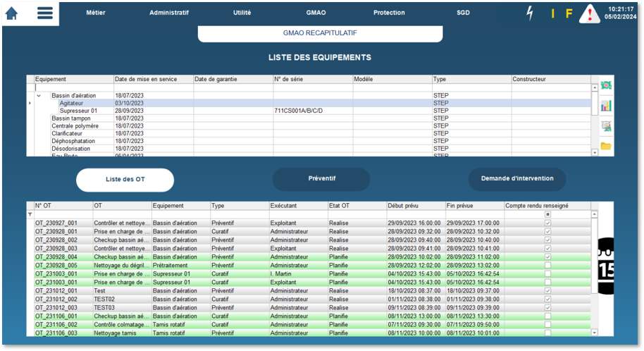Click the equipment list vertical scrollbar thumb
644x351 pixels.
[594, 103]
